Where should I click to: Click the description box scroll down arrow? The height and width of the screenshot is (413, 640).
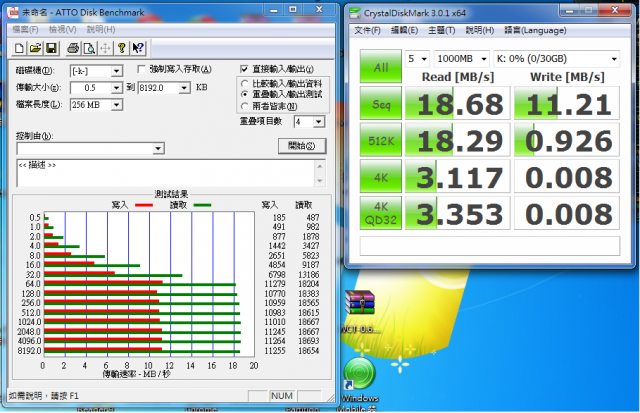[x=320, y=180]
